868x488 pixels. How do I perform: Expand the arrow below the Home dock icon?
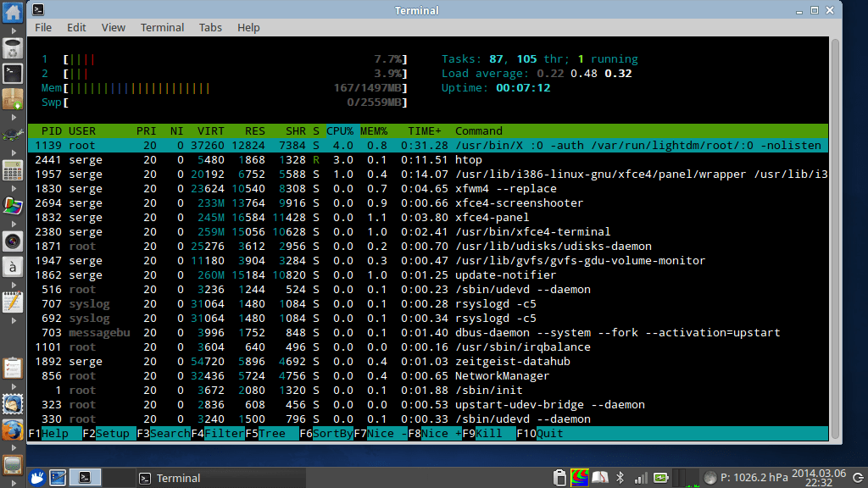[x=14, y=30]
